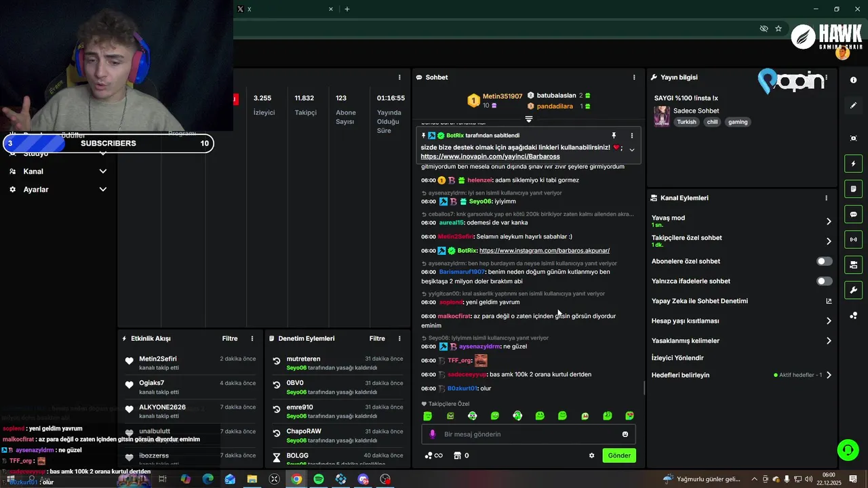Image resolution: width=868 pixels, height=488 pixels.
Task: Click the purple microphone icon in message box
Action: 433,434
